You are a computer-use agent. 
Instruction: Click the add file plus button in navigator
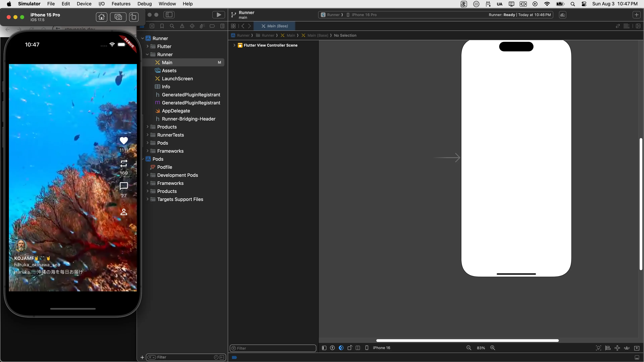(142, 357)
